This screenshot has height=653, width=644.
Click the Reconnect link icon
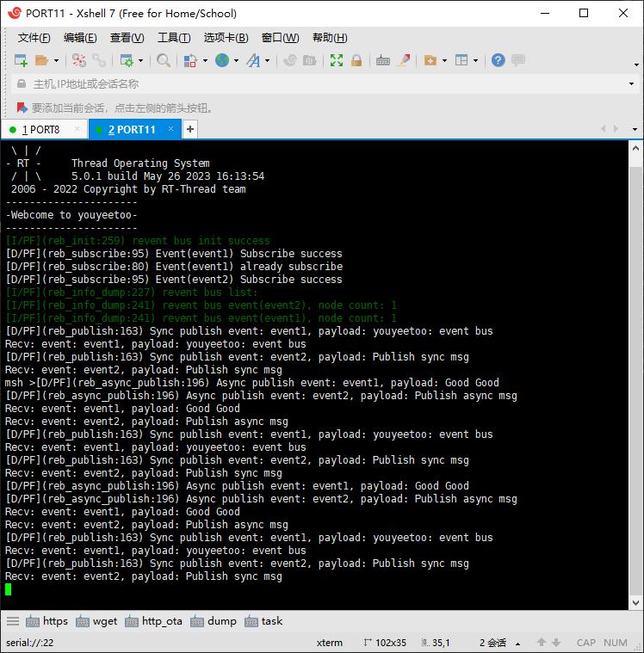pyautogui.click(x=99, y=60)
